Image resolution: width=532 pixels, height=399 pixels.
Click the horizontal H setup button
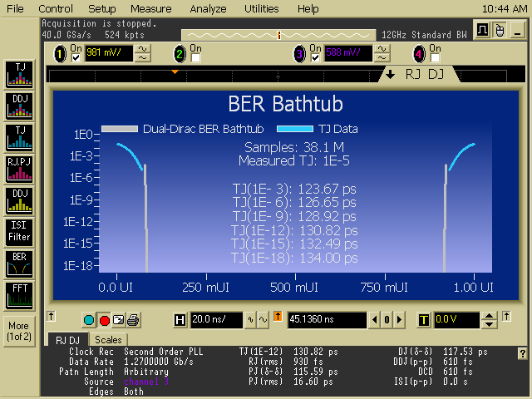180,320
